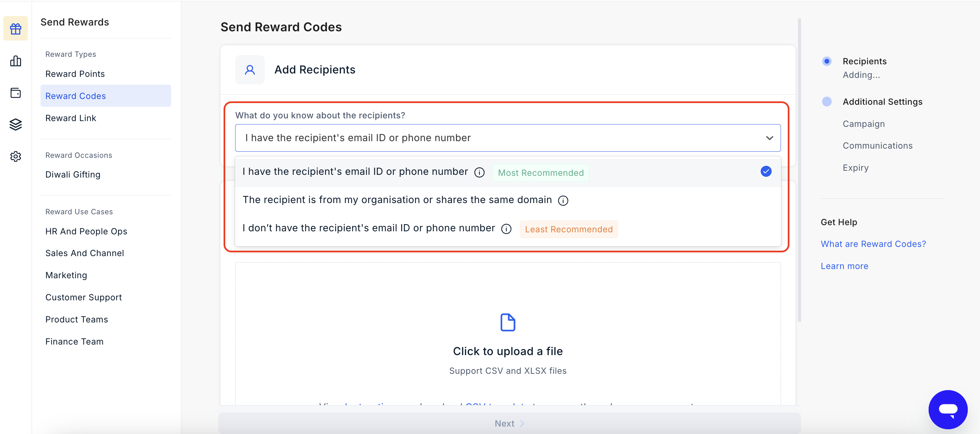This screenshot has width=980, height=434.
Task: Open the stacked layers icon in sidebar
Action: point(16,124)
